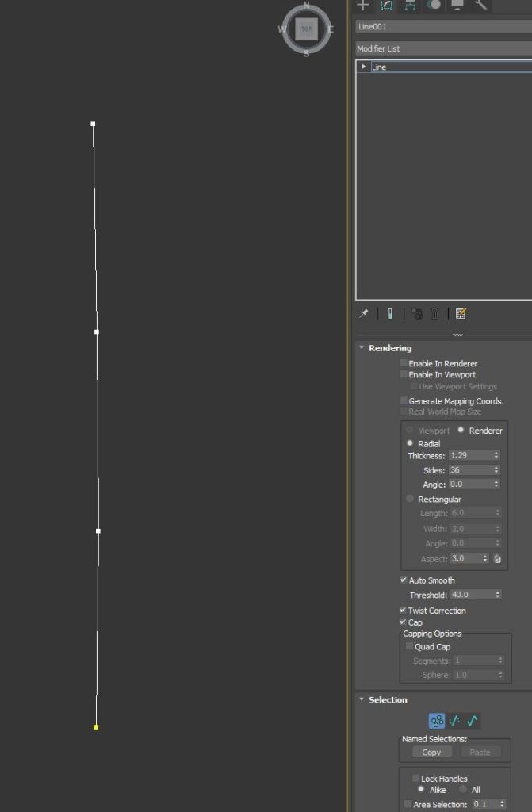Switch to Segment sub-object selection
532x812 pixels.
(454, 721)
